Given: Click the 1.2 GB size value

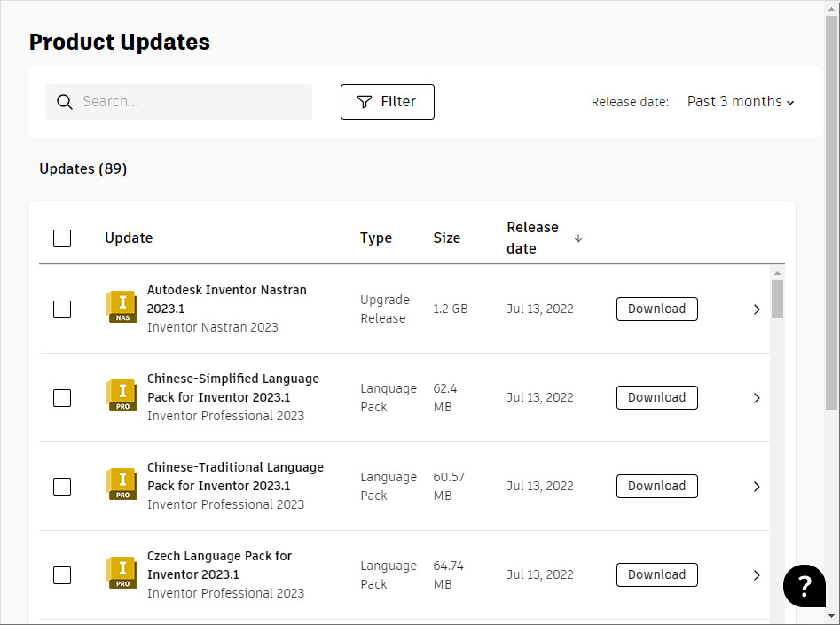Looking at the screenshot, I should click(x=450, y=309).
